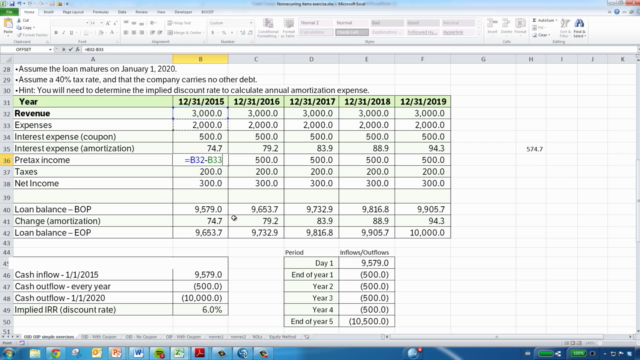Viewport: 640px width, 360px height.
Task: Click the Find & Select binoculars icon
Action: coord(579,23)
